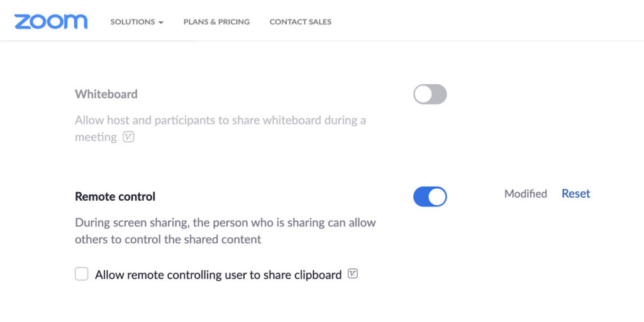Disable the Remote control toggle switch
Screen dimensions: 644x322
pyautogui.click(x=430, y=196)
